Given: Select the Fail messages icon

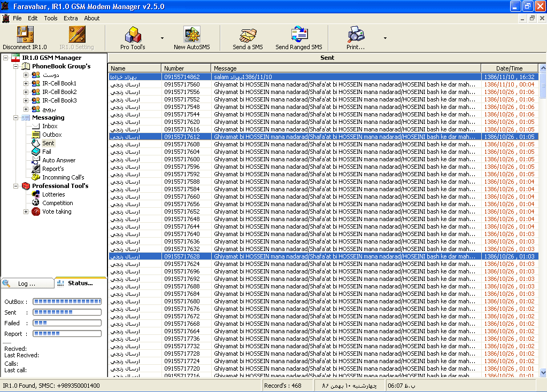Looking at the screenshot, I should [x=36, y=152].
